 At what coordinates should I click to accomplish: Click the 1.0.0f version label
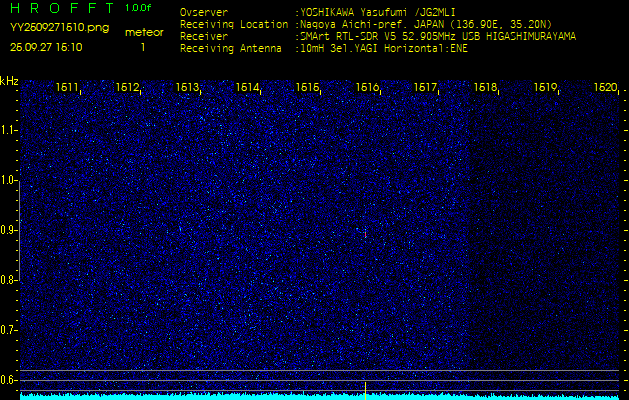click(139, 8)
